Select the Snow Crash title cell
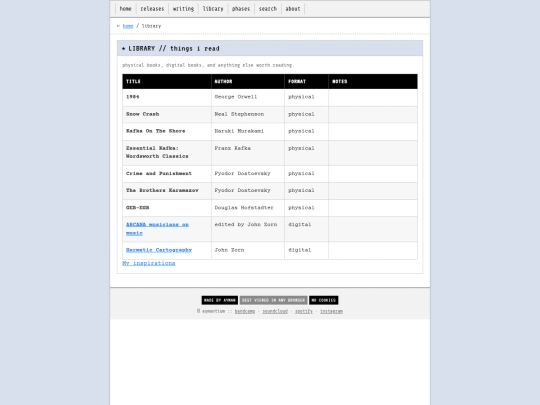The image size is (540, 405). coord(167,114)
